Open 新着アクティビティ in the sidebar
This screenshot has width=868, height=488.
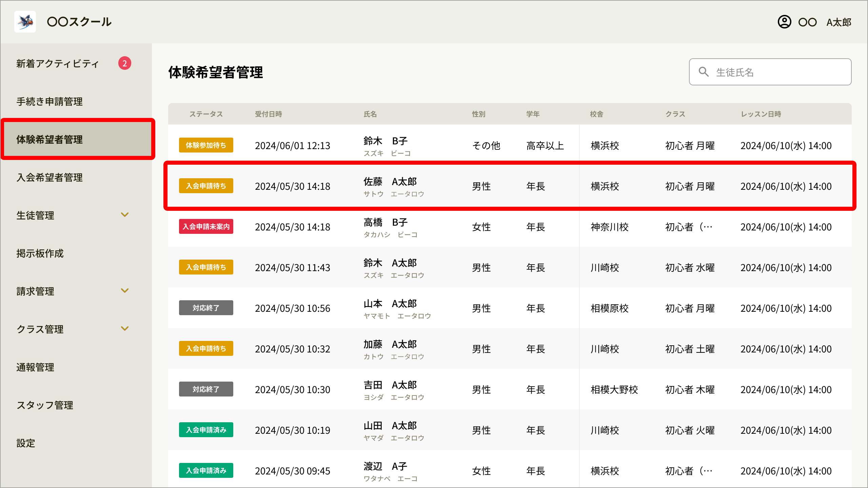coord(58,63)
